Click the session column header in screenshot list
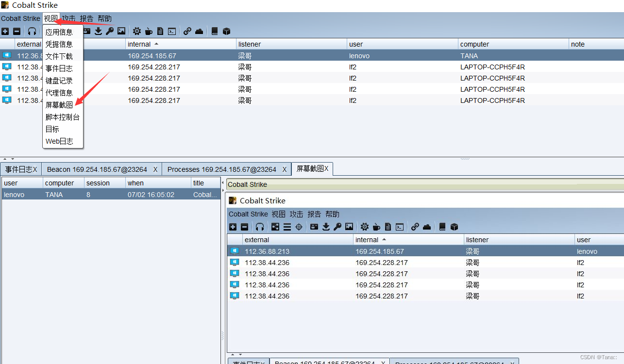The height and width of the screenshot is (364, 624). [x=104, y=183]
